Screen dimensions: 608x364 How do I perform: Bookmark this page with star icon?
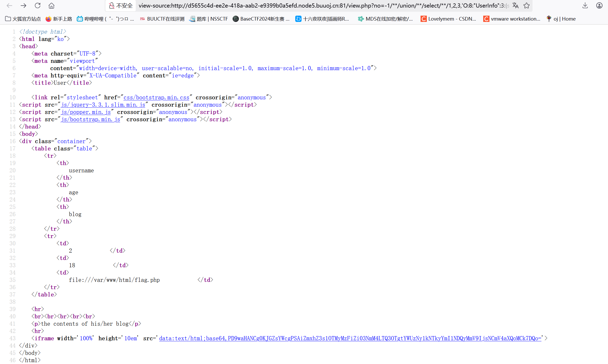[x=527, y=5]
